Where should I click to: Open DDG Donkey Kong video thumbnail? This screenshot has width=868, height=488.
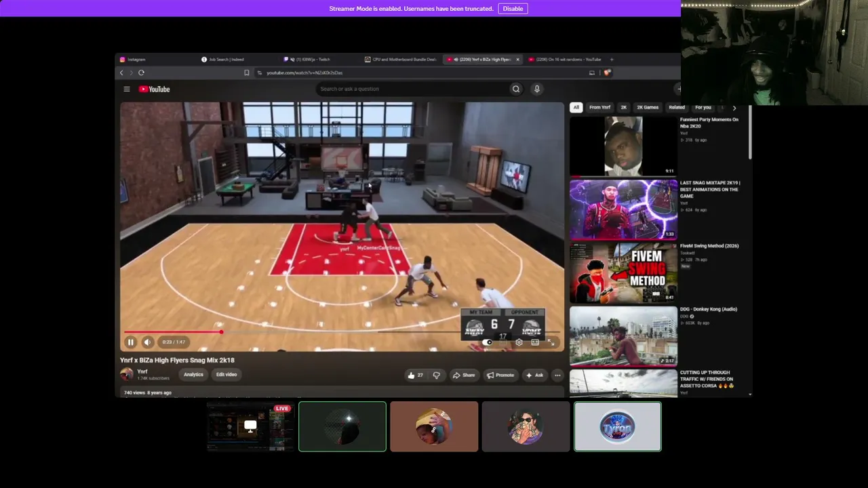pos(623,336)
